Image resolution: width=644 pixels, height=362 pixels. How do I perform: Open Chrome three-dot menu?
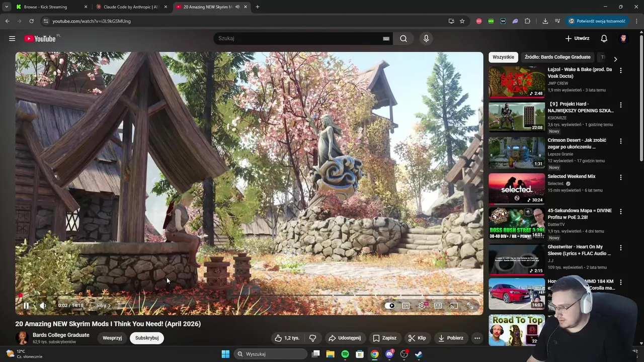click(636, 21)
